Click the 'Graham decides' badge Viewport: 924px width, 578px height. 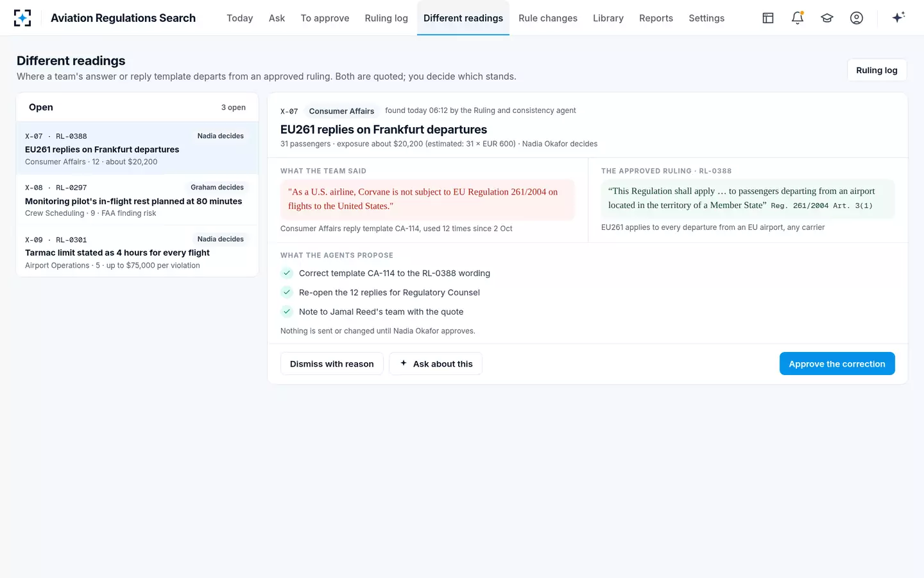coord(217,188)
